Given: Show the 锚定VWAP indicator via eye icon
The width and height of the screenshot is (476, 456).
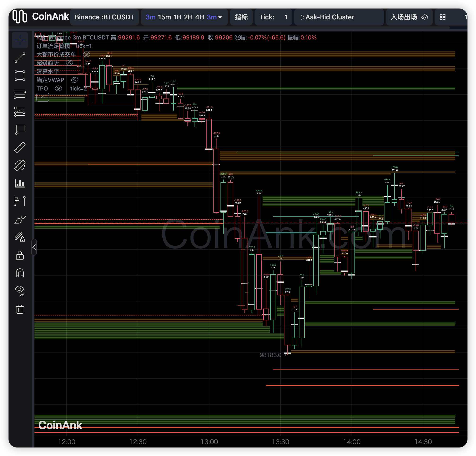Looking at the screenshot, I should (x=74, y=80).
